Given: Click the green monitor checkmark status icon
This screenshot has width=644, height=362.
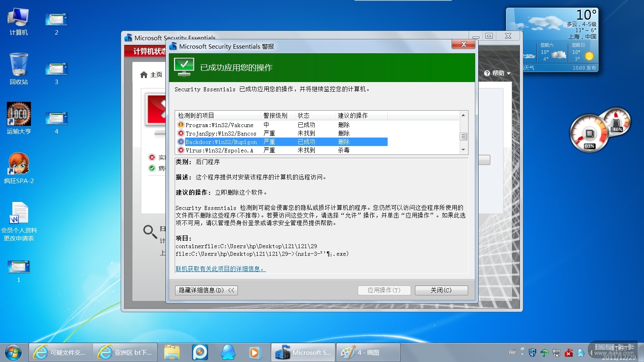Looking at the screenshot, I should click(x=184, y=67).
